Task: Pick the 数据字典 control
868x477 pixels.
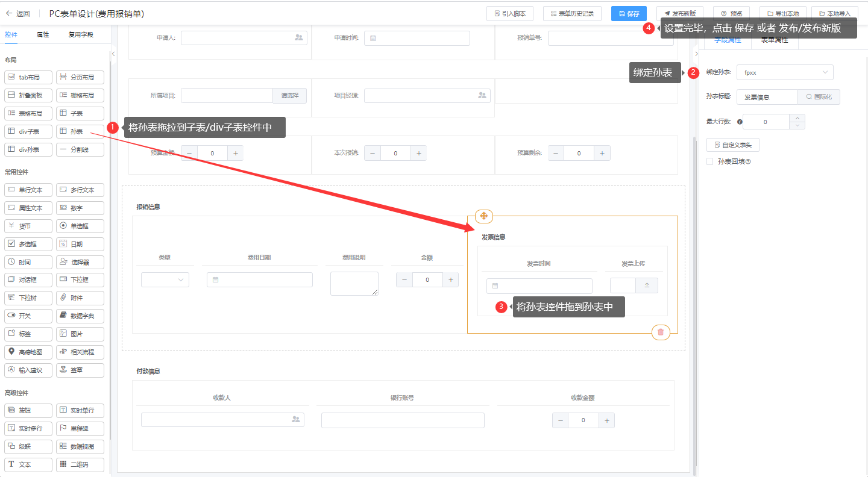Action: pyautogui.click(x=80, y=316)
